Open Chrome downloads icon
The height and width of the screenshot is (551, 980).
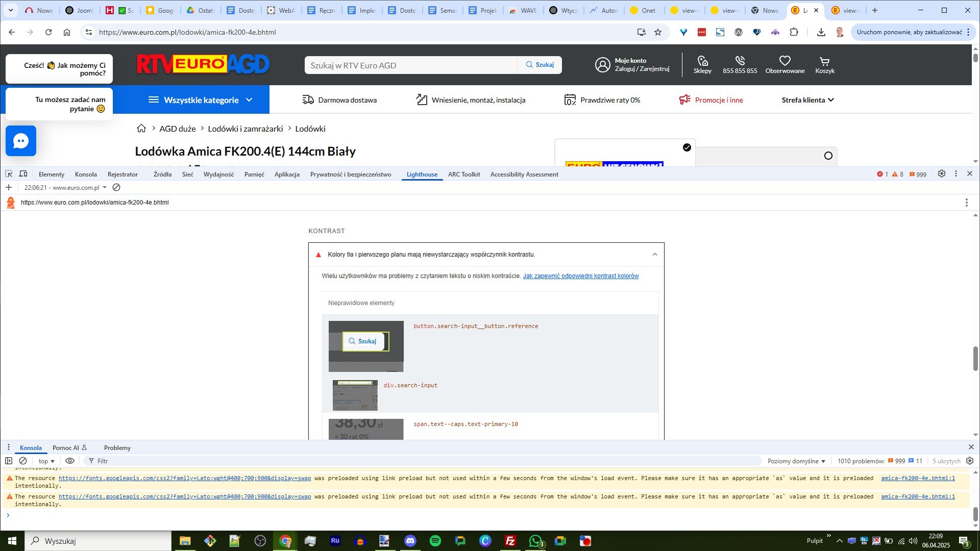click(x=821, y=32)
